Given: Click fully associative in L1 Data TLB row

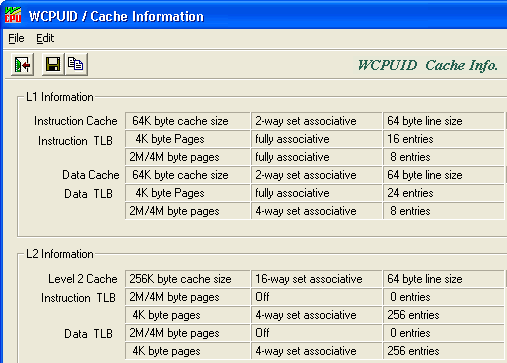Looking at the screenshot, I should [x=316, y=193].
